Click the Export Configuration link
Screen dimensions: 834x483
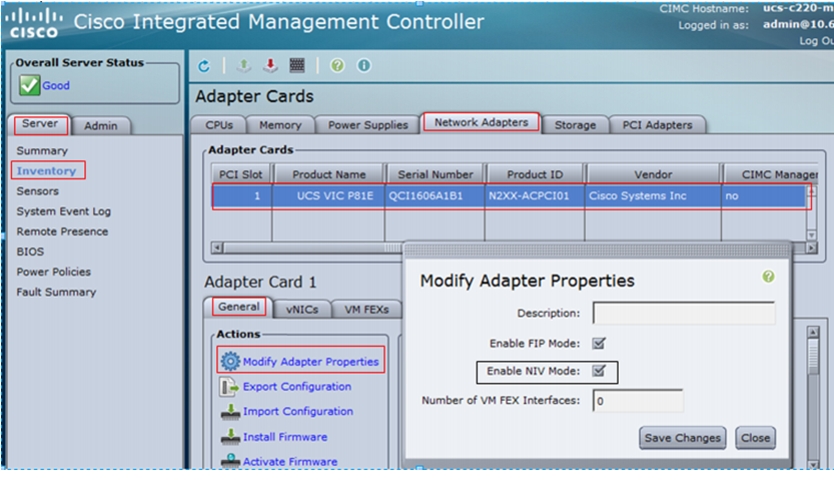297,386
